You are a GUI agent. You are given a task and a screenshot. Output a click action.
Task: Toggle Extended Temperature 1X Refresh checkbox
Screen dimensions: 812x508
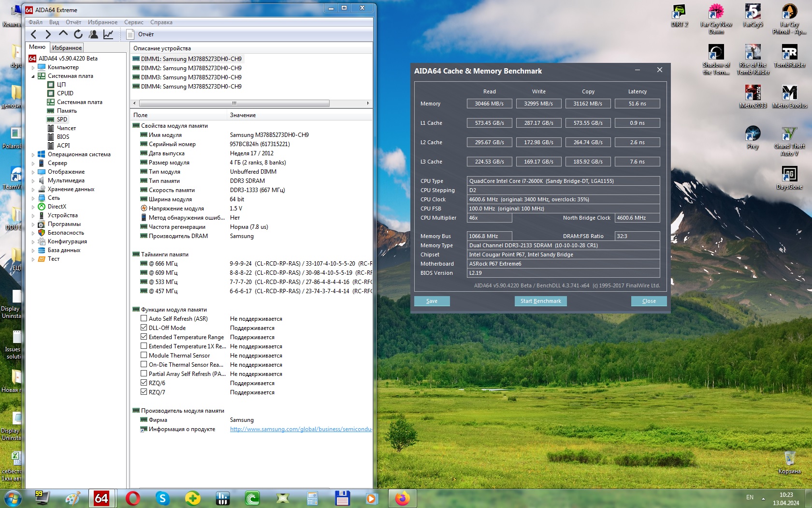(x=144, y=346)
